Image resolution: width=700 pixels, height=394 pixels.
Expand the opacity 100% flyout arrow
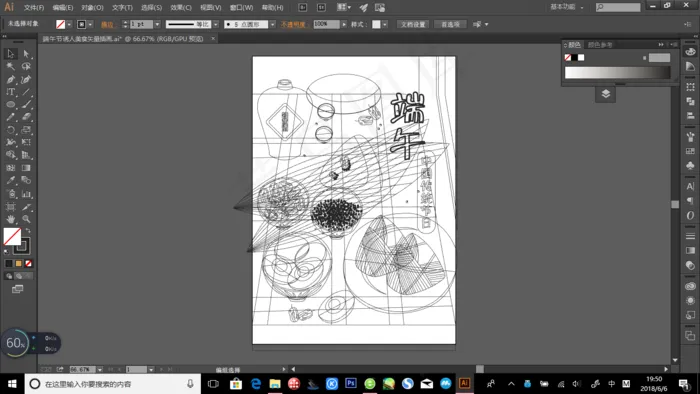(x=344, y=25)
